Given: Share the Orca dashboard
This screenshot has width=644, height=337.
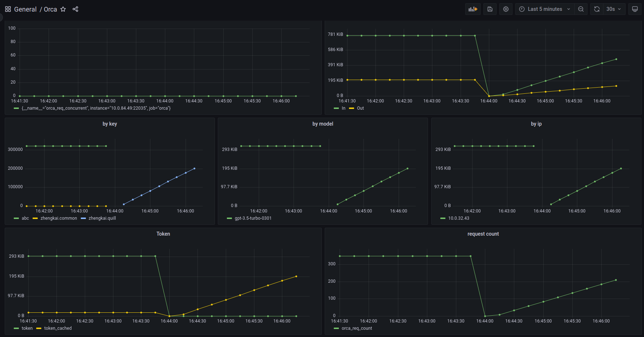Looking at the screenshot, I should 75,9.
